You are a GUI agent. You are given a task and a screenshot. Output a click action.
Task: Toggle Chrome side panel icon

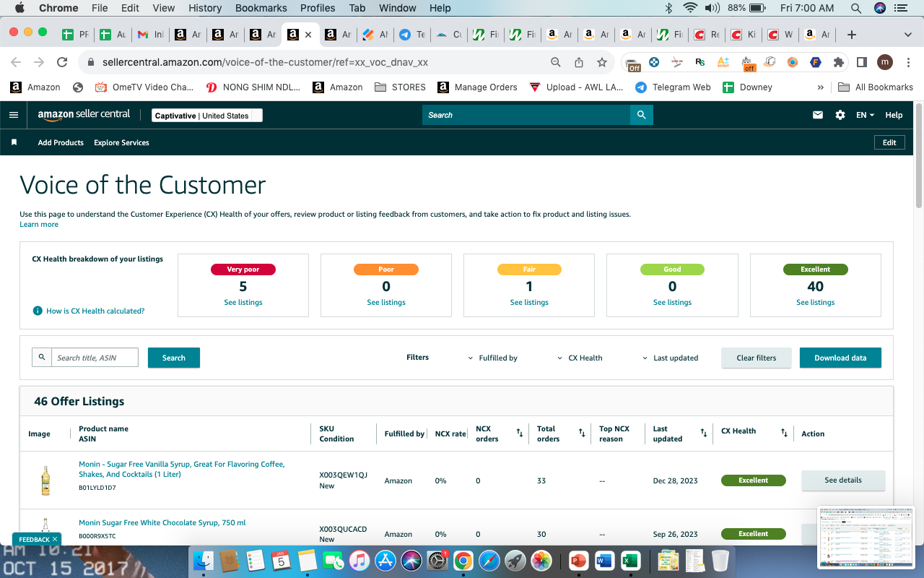tap(861, 62)
